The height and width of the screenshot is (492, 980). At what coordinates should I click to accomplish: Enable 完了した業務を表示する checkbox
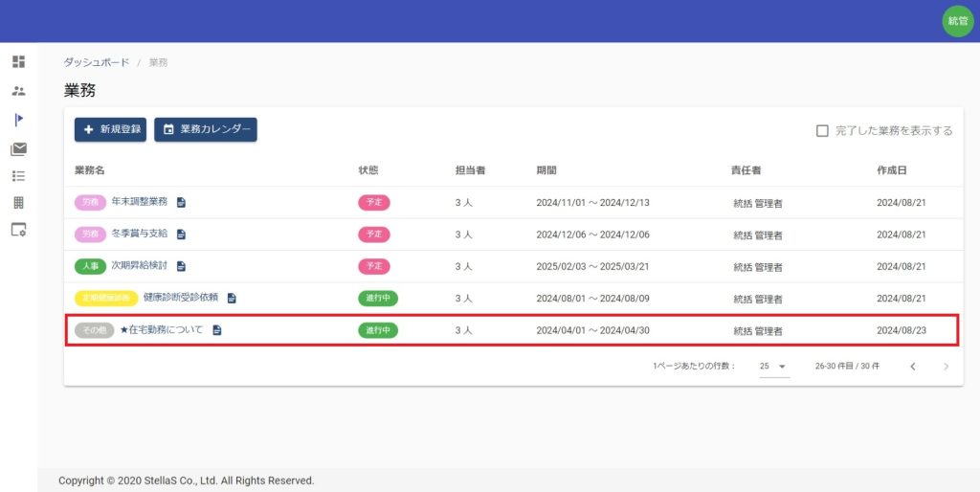(822, 131)
